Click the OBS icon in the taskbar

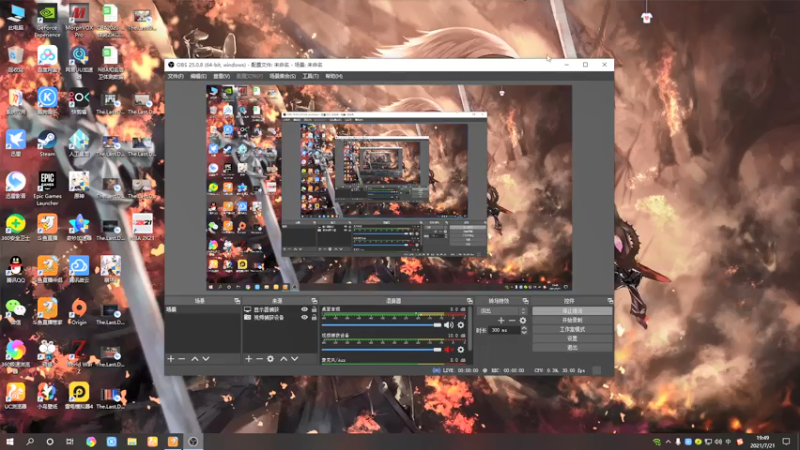[x=193, y=442]
